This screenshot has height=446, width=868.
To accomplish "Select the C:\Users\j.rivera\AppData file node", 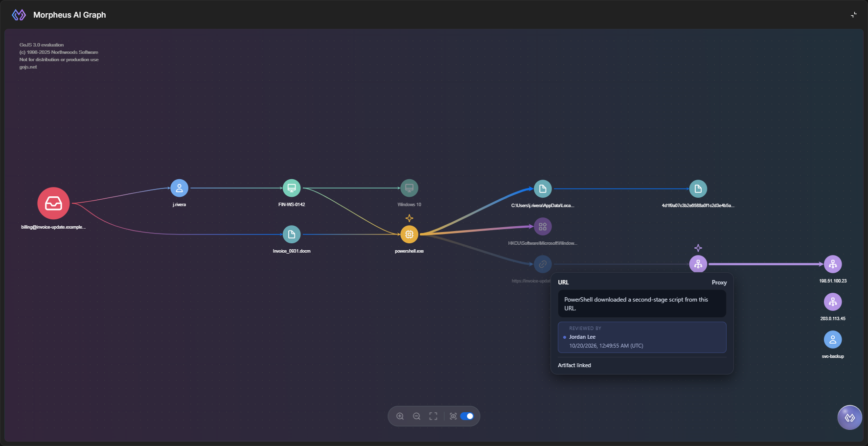I will (543, 189).
